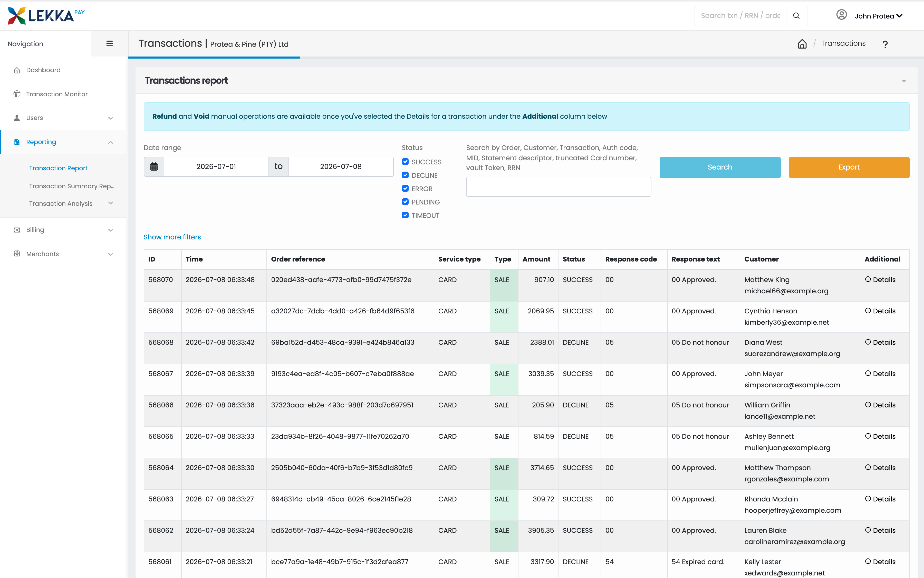Open the help question mark icon

[x=885, y=44]
